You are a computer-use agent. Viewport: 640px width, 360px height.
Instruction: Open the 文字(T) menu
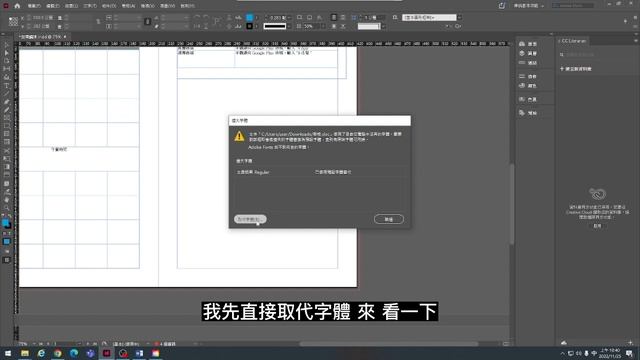tap(90, 6)
